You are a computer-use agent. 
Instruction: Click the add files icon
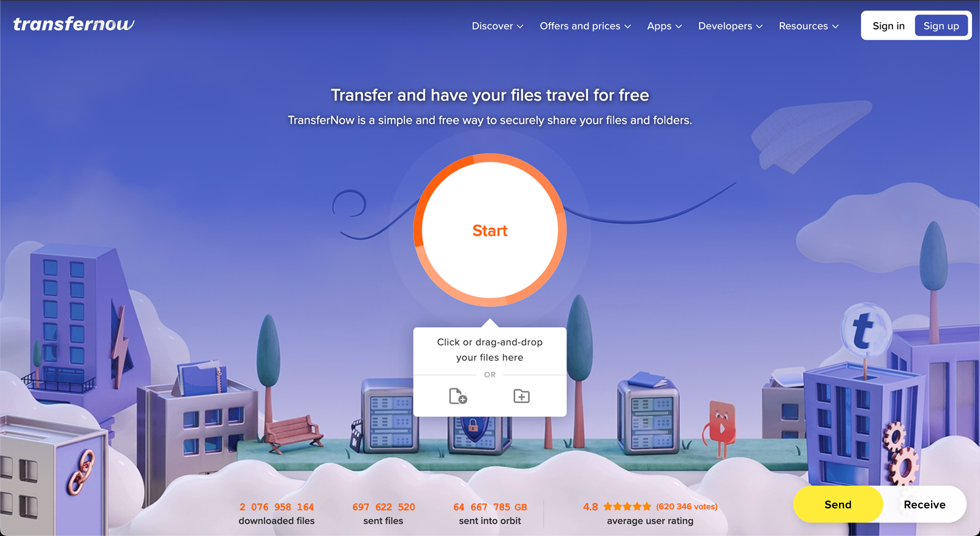(458, 396)
